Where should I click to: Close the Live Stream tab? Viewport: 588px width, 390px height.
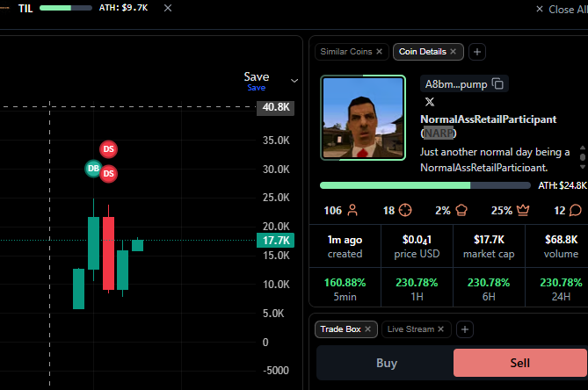coord(440,329)
